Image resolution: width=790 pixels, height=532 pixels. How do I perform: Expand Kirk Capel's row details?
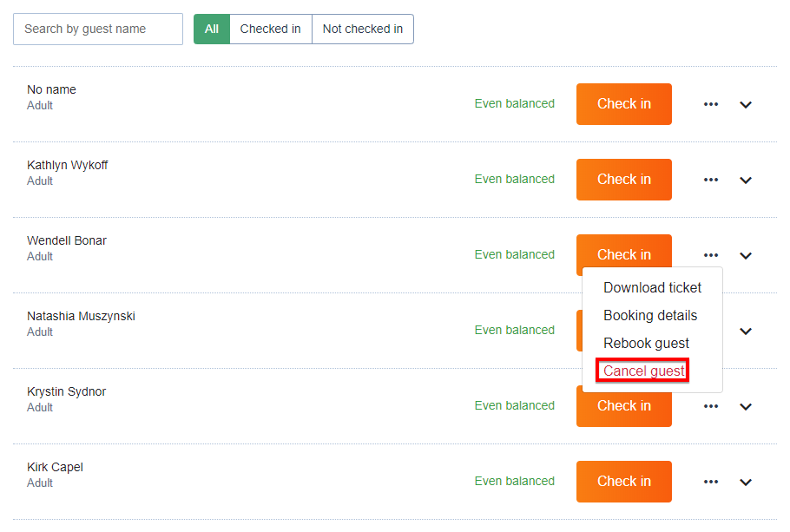(x=746, y=483)
